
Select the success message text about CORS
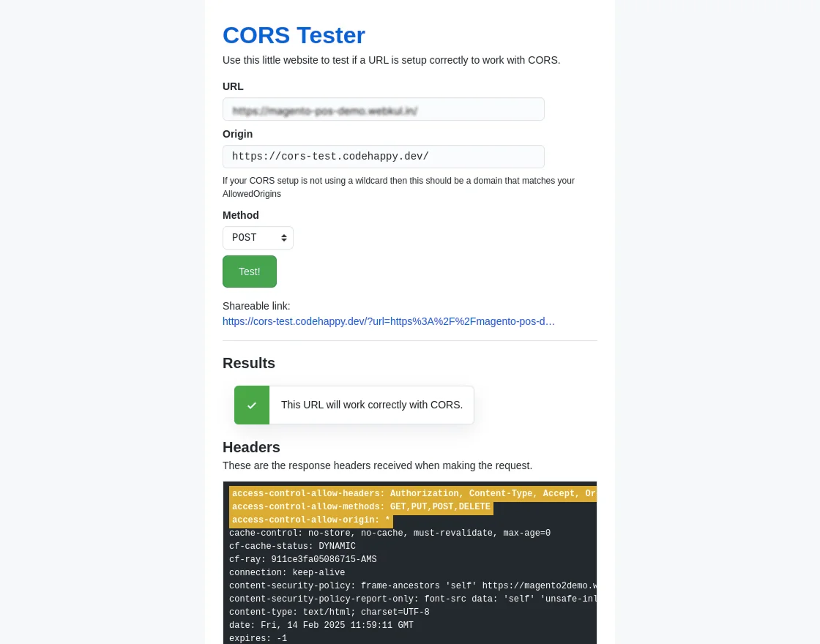[372, 405]
